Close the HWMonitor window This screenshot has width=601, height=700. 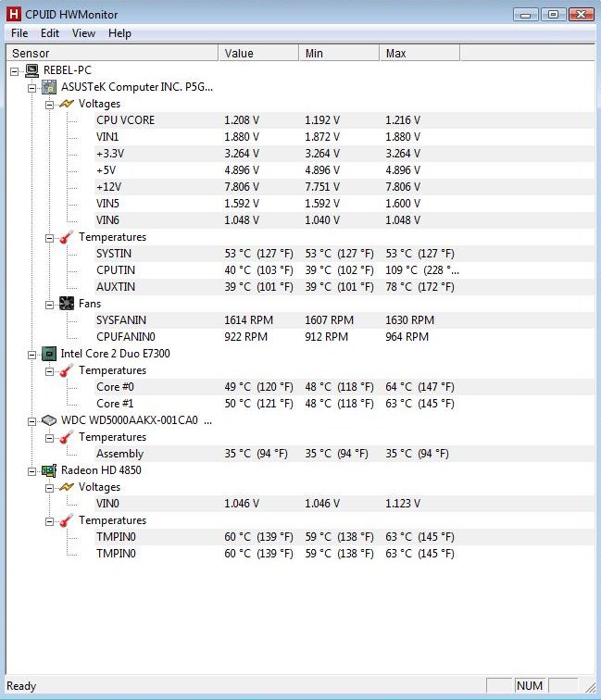coord(581,15)
